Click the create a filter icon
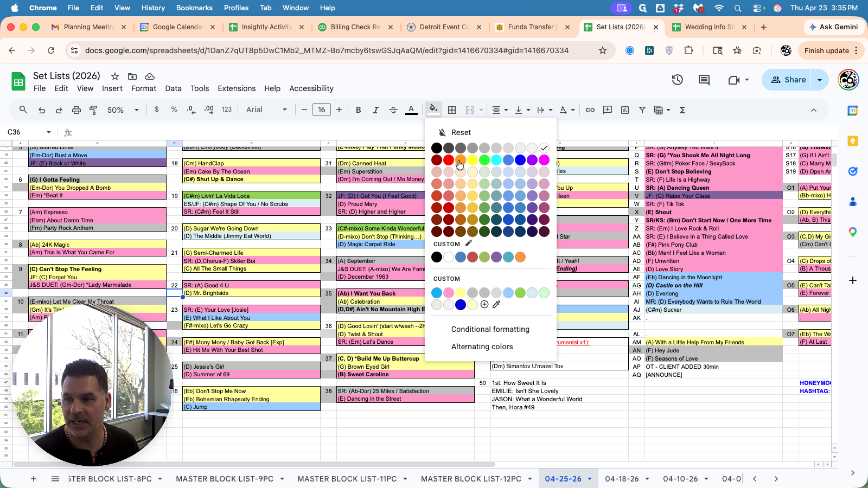 (642, 110)
